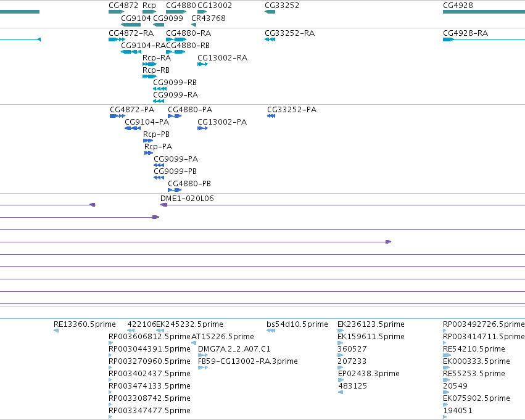Click the RP003606812.5prime label
This screenshot has width=525, height=420.
click(x=149, y=336)
